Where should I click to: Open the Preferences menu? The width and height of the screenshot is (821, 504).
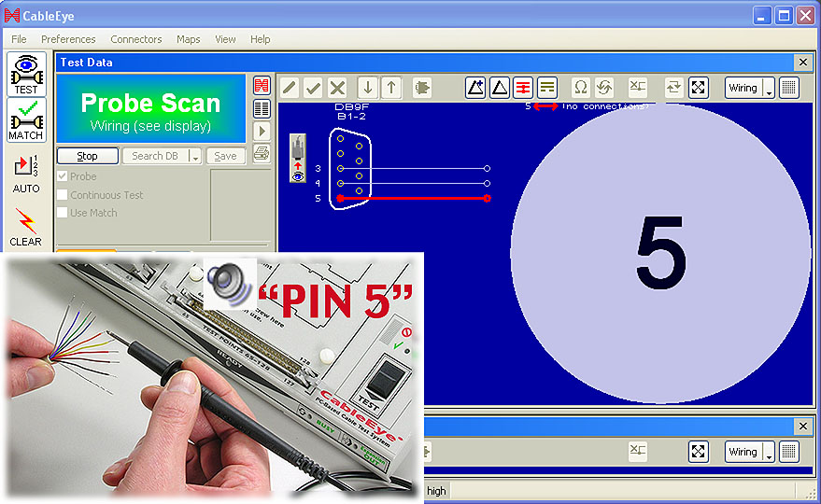tap(68, 39)
